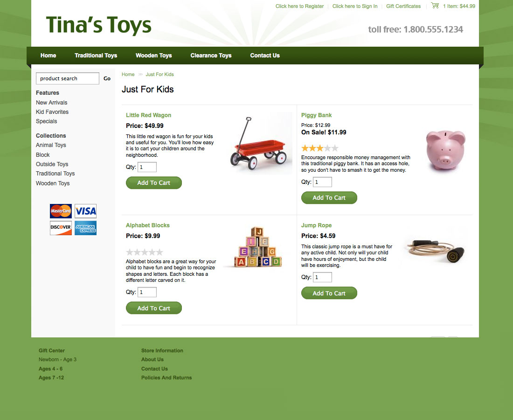Add Little Red Wagon to cart
Image resolution: width=513 pixels, height=420 pixels.
[x=154, y=182]
